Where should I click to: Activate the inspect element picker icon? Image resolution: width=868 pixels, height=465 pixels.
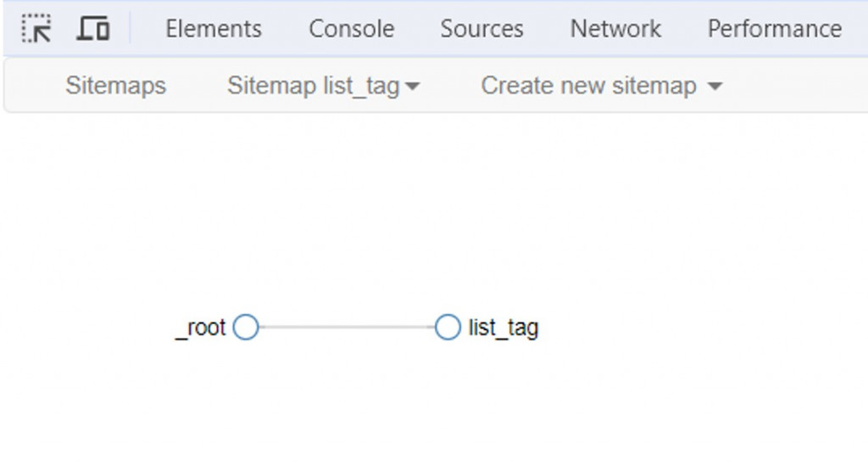point(36,28)
